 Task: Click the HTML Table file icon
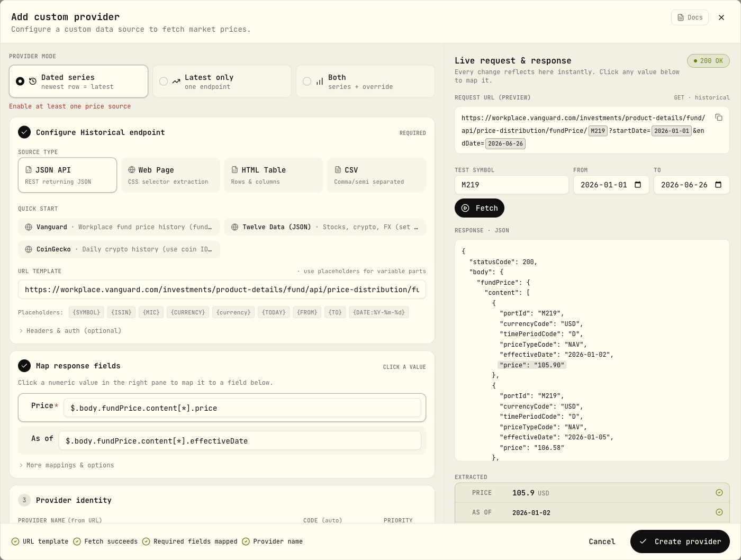234,170
